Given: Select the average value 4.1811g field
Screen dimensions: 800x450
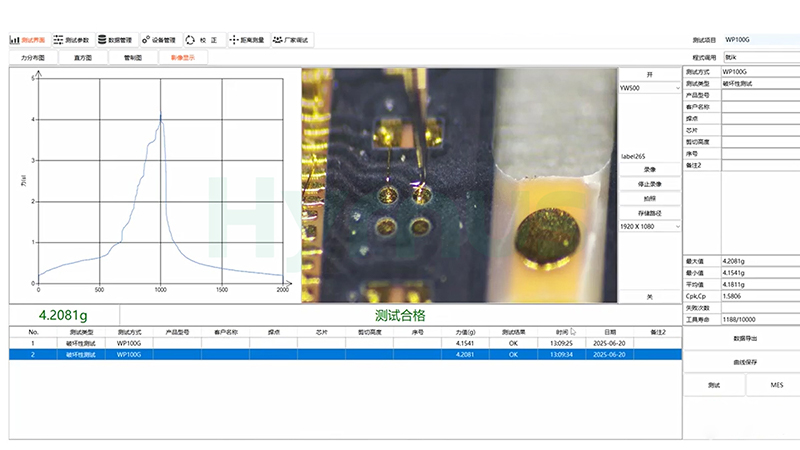Looking at the screenshot, I should [x=760, y=285].
